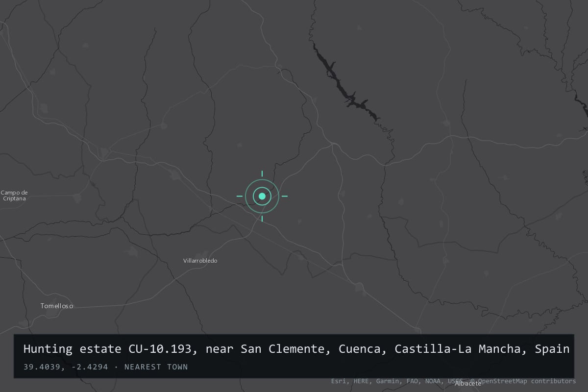Click the Albacete city label

tap(468, 383)
